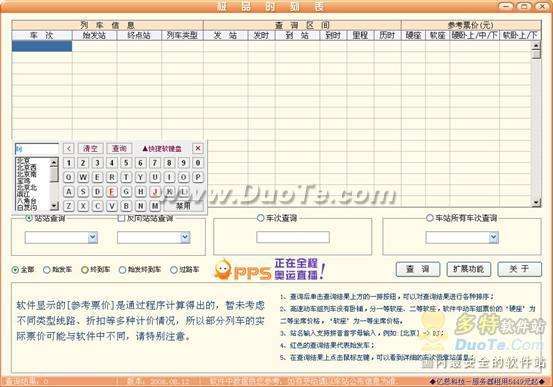
Task: Select the 车站所有车次查询 radio option
Action: tap(430, 218)
